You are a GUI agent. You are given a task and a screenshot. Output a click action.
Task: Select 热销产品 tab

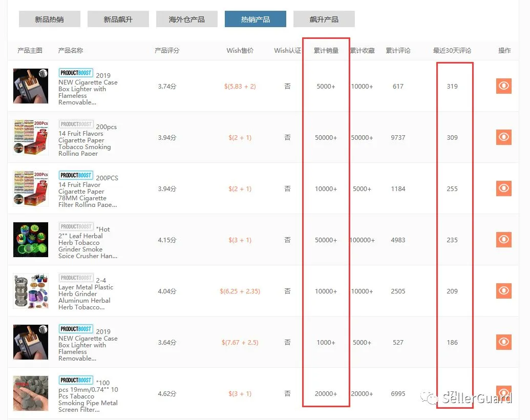tap(256, 19)
